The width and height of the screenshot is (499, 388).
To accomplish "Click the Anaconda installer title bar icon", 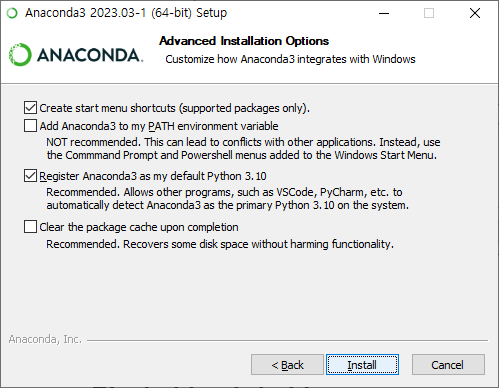I will coord(12,13).
